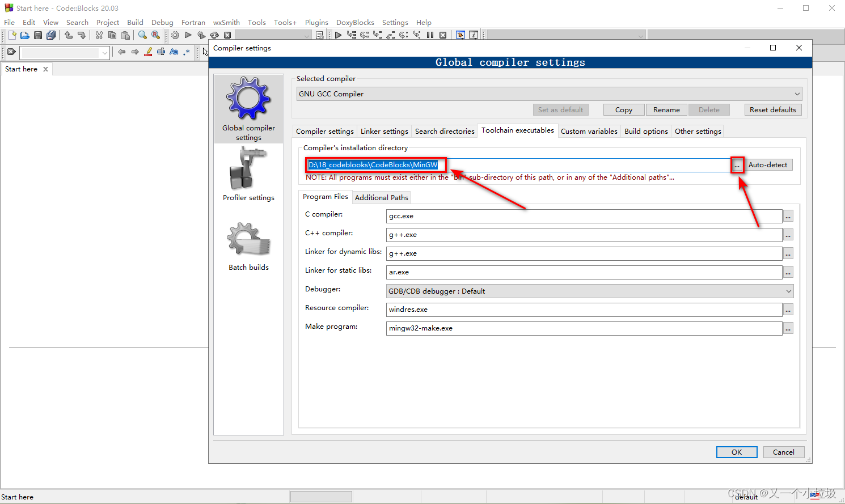Switch to Compiler settings tab
This screenshot has height=504, width=845.
pos(325,131)
